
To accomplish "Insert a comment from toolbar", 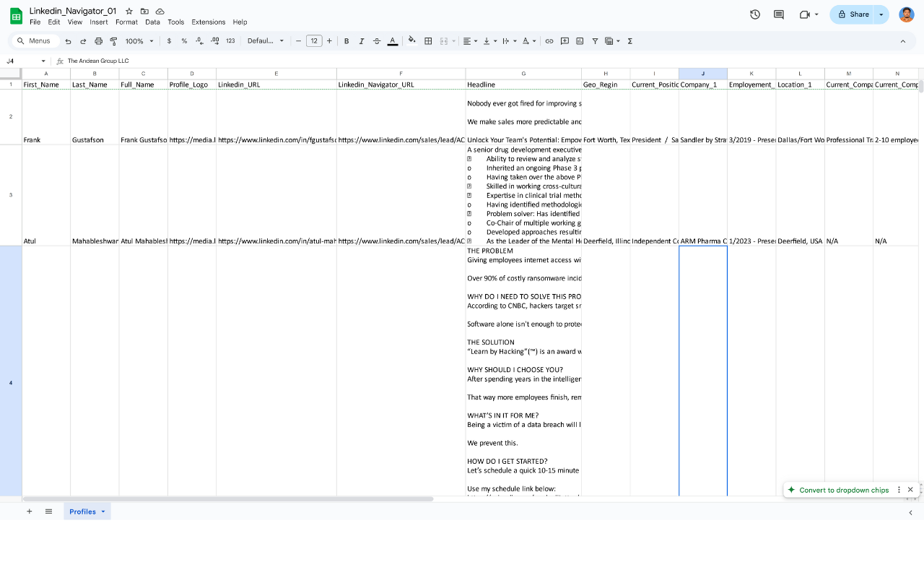I will [x=565, y=41].
